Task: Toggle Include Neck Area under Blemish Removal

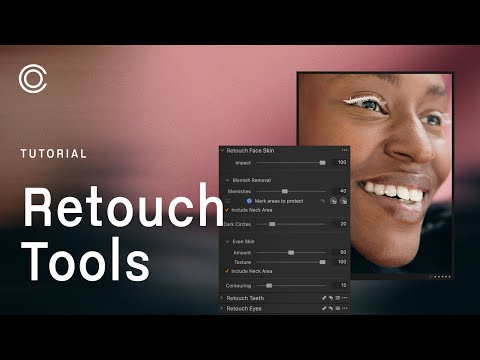Action: coord(227,210)
